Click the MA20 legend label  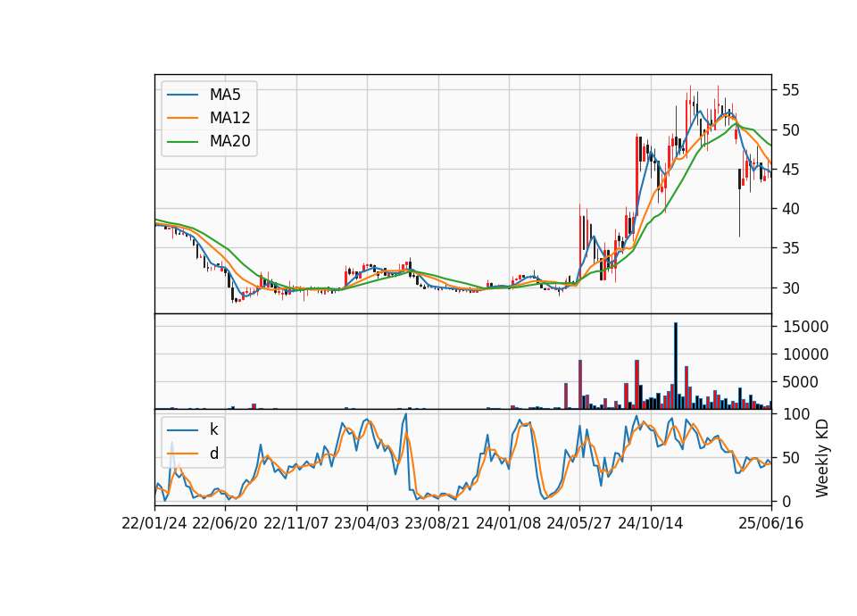(229, 141)
